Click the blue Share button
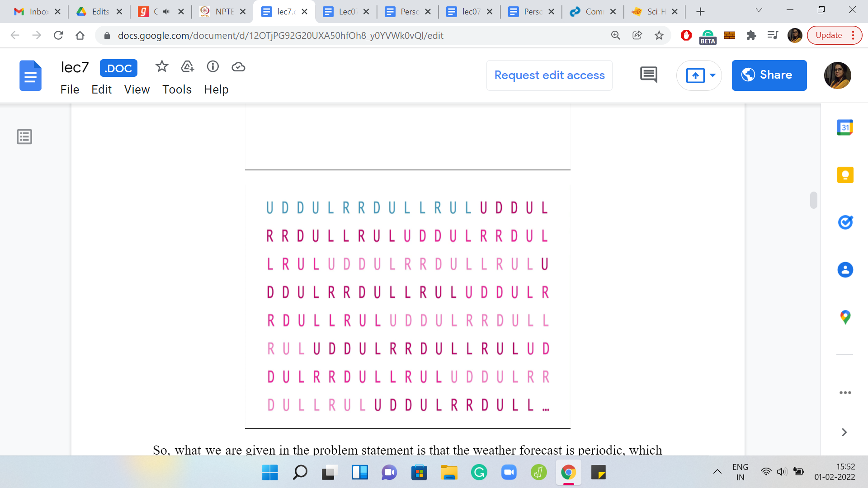This screenshot has width=868, height=488. [x=769, y=75]
